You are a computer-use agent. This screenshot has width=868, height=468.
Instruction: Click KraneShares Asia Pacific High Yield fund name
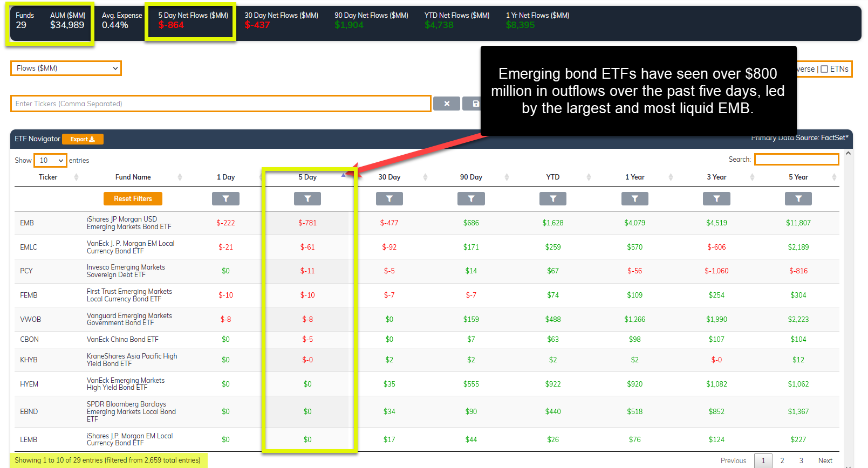132,360
